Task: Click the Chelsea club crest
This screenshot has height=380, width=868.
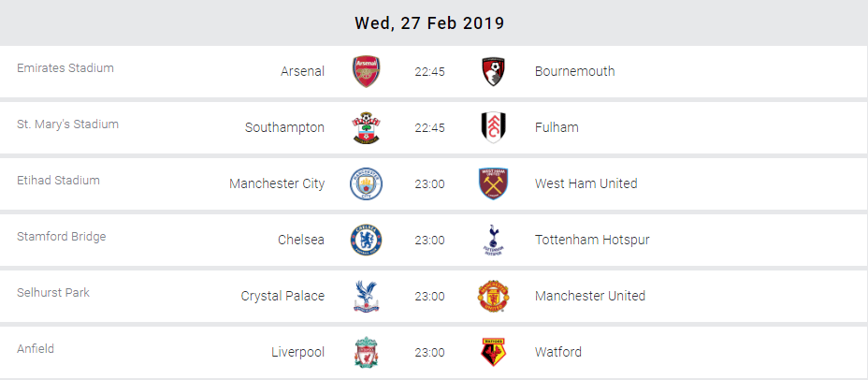Action: [x=366, y=240]
